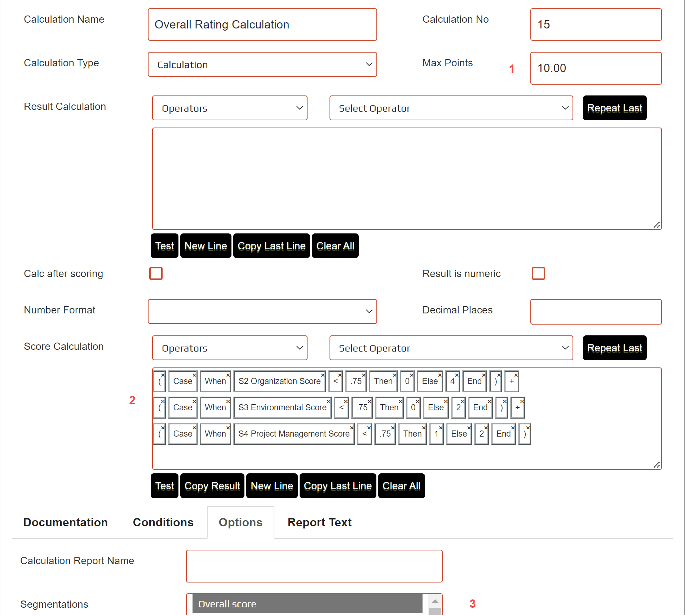Remove the S4 Project Management Score token
Screen dimensions: 685x616
352,428
